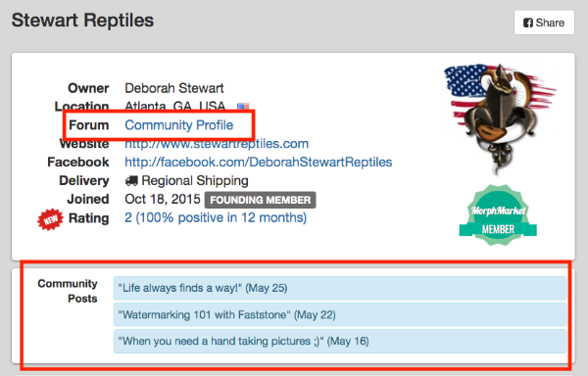Viewport: 588px width, 376px height.
Task: Click the Facebook Share button
Action: coord(544,23)
